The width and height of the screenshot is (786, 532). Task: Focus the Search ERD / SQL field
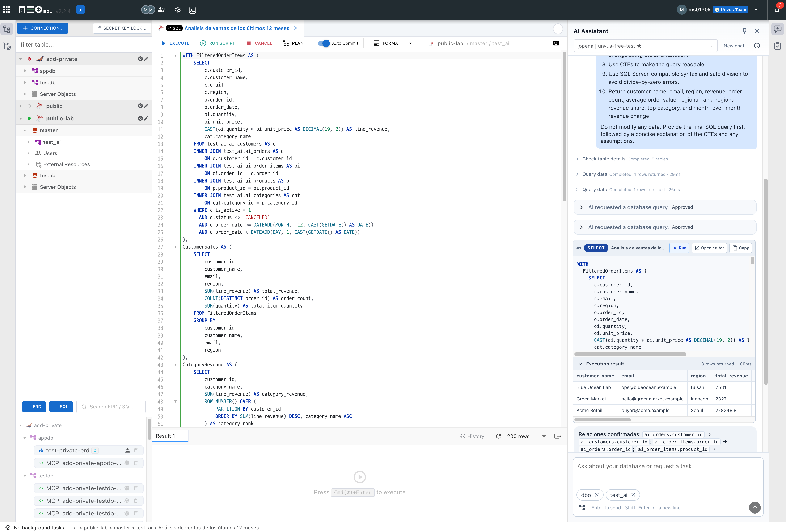(x=111, y=407)
